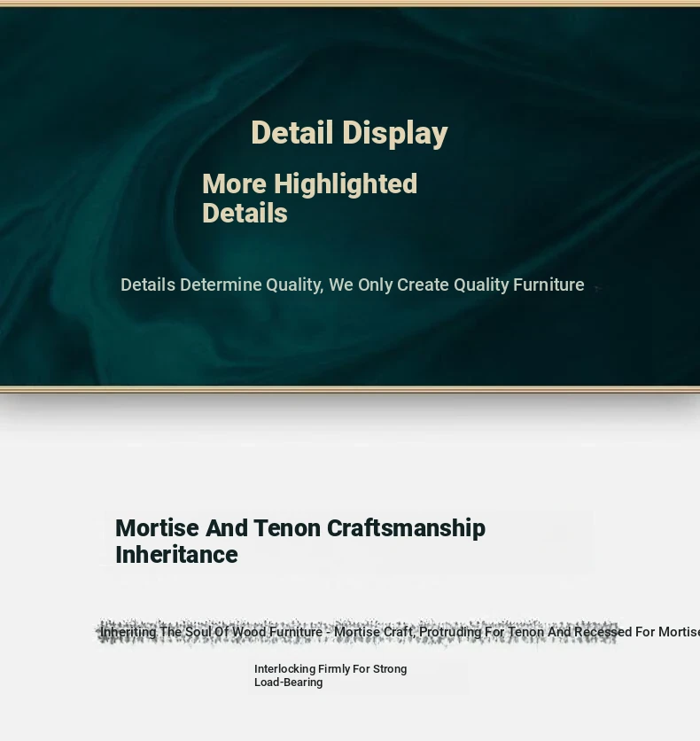Click the word "Highlighted" in the banner
The image size is (700, 741).
point(345,183)
